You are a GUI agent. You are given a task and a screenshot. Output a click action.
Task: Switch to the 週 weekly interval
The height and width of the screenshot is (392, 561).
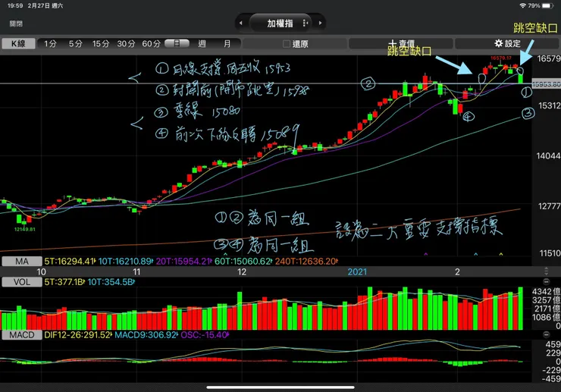(202, 44)
